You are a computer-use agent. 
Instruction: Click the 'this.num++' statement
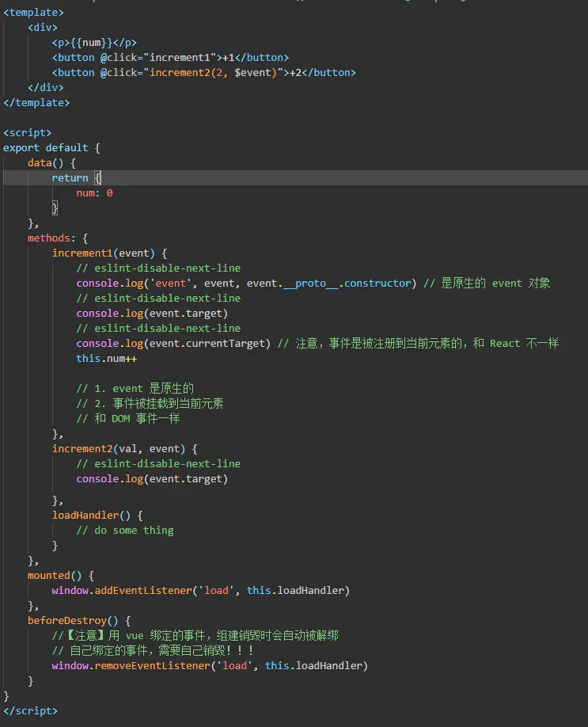(x=106, y=359)
